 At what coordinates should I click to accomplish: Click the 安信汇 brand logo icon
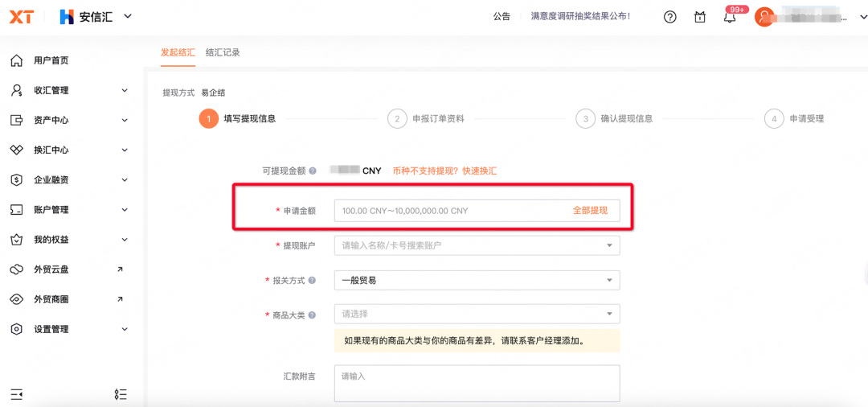pos(67,17)
